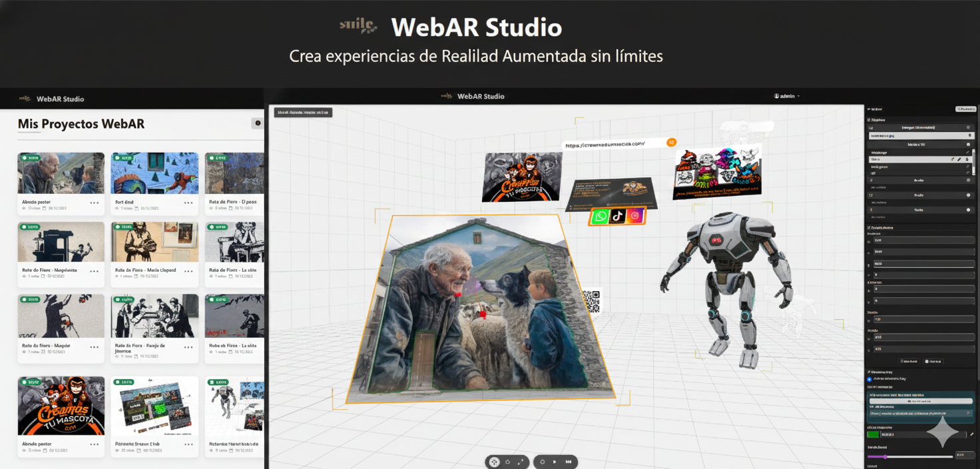Screen dimensions: 980x469
Task: Open options menu of the beige woman drawing project card
Action: 188,271
